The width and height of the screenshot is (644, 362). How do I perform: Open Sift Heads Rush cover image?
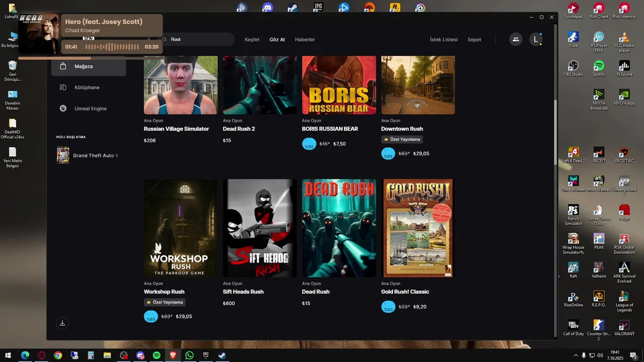(260, 228)
